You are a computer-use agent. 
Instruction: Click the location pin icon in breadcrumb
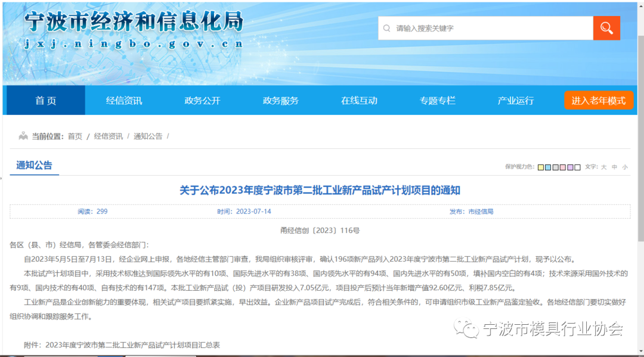(23, 136)
